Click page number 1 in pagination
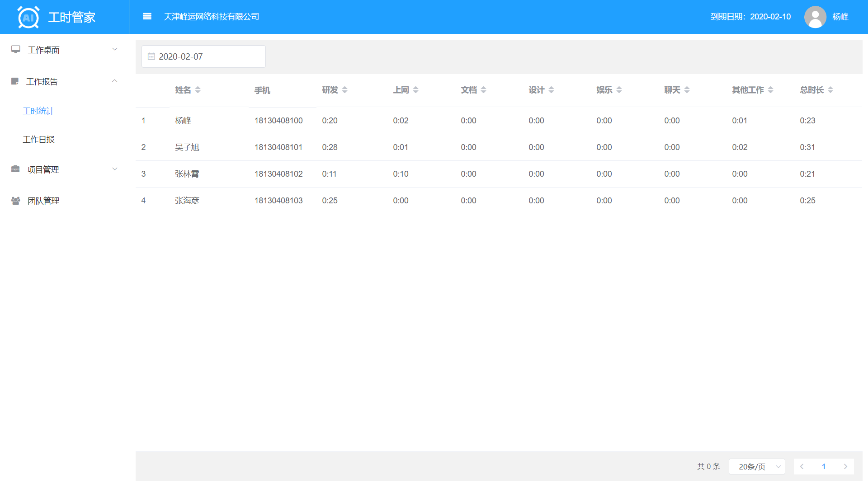Image resolution: width=868 pixels, height=488 pixels. point(823,466)
